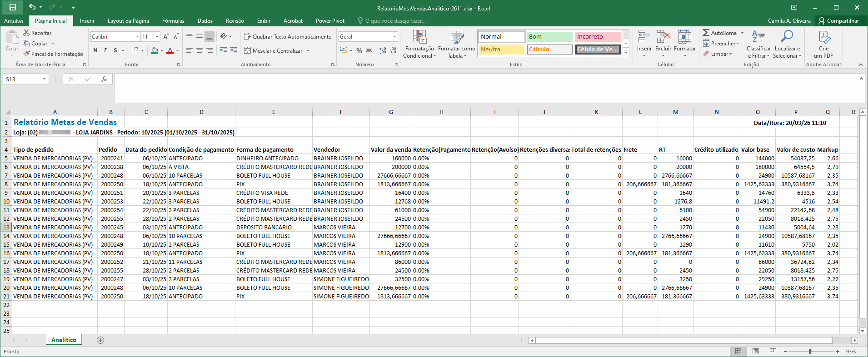Open the font name dropdown
868x357 pixels.
coord(137,36)
